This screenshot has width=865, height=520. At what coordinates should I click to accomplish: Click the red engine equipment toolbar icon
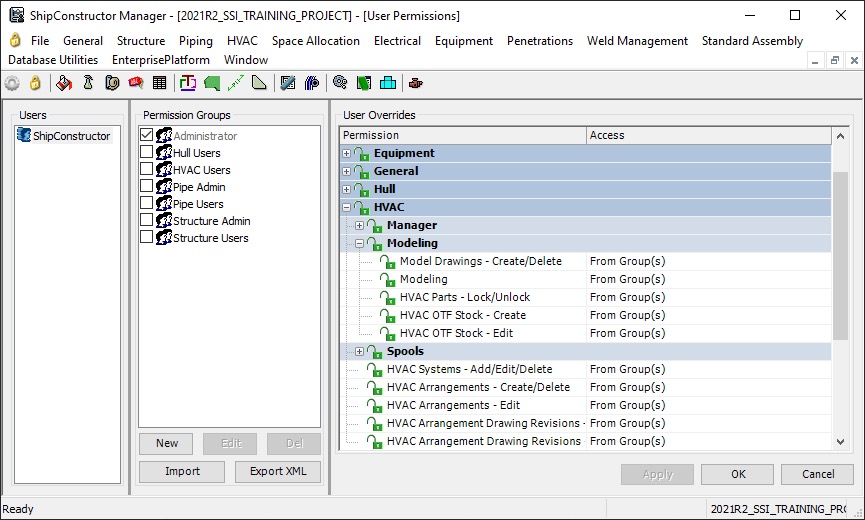[415, 83]
